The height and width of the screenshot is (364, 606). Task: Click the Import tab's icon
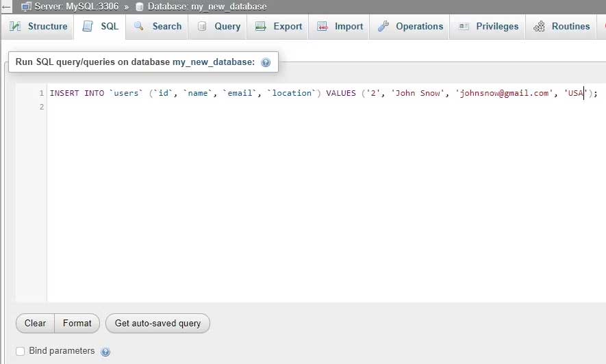tap(323, 26)
